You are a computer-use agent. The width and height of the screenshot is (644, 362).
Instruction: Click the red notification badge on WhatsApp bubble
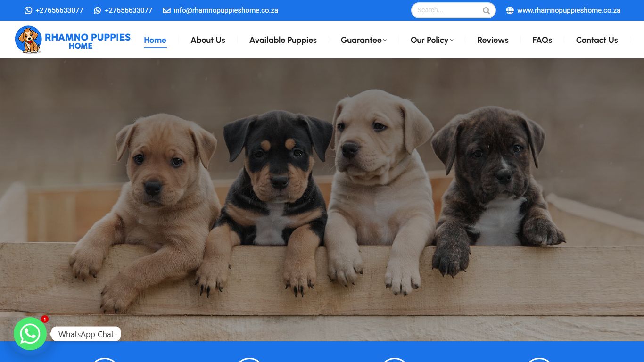pos(44,319)
